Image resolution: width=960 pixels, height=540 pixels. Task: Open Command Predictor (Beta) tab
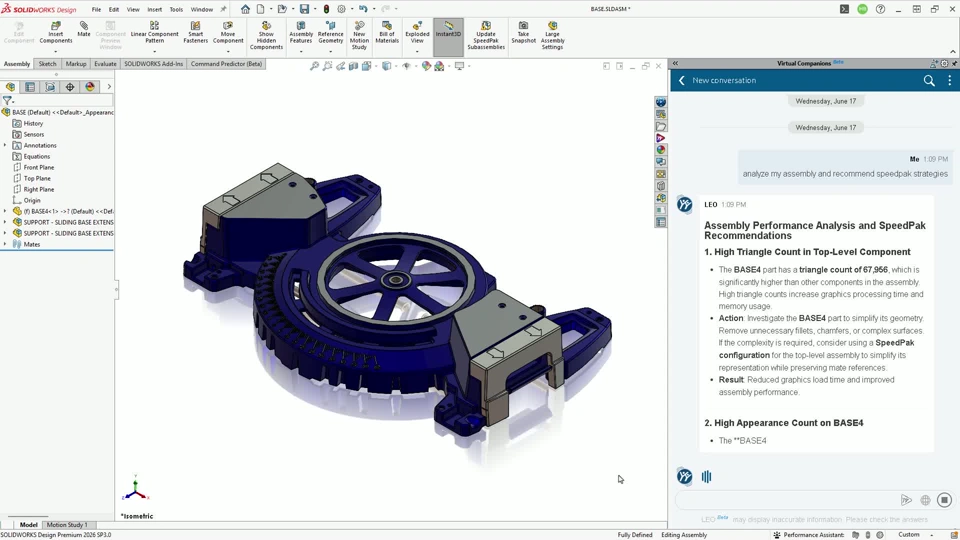coord(227,64)
